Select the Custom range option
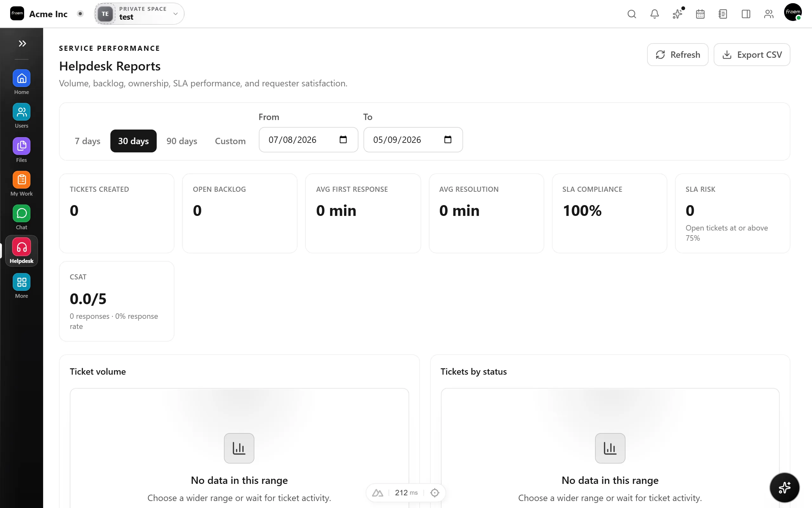Viewport: 812px width, 508px height. point(230,141)
